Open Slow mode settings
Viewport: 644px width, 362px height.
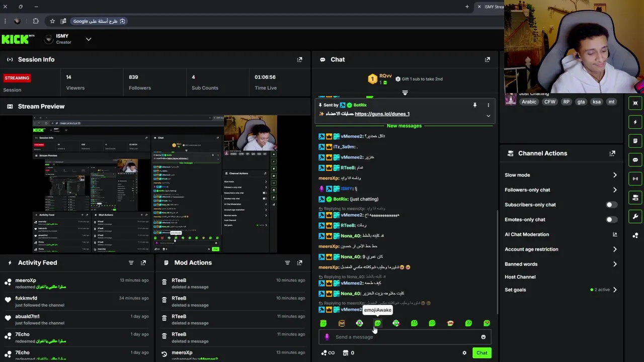561,175
